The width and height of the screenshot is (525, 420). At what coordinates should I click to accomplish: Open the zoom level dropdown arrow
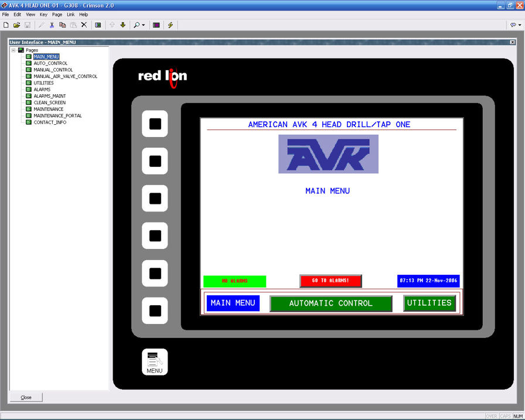tap(144, 25)
